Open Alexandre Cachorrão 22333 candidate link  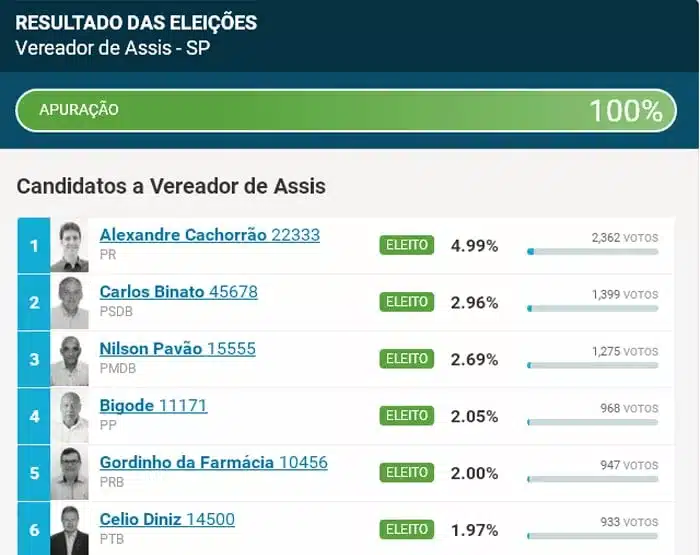(x=209, y=235)
